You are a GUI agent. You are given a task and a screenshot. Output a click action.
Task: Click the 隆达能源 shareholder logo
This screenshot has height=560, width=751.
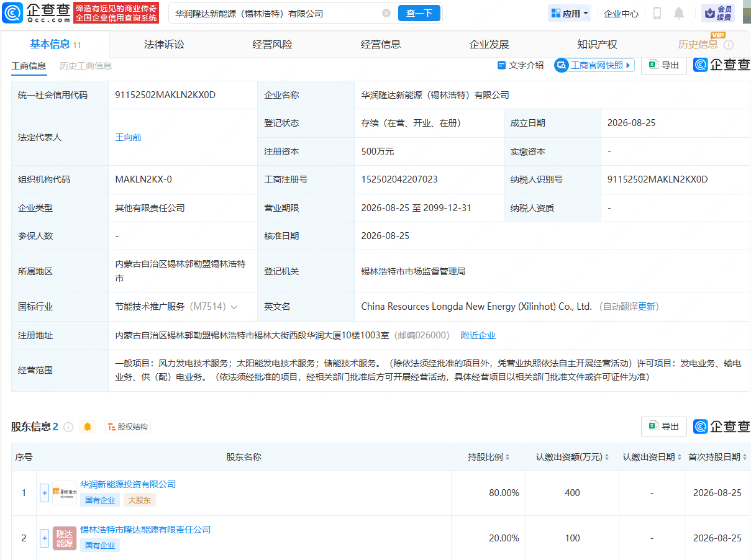[65, 538]
